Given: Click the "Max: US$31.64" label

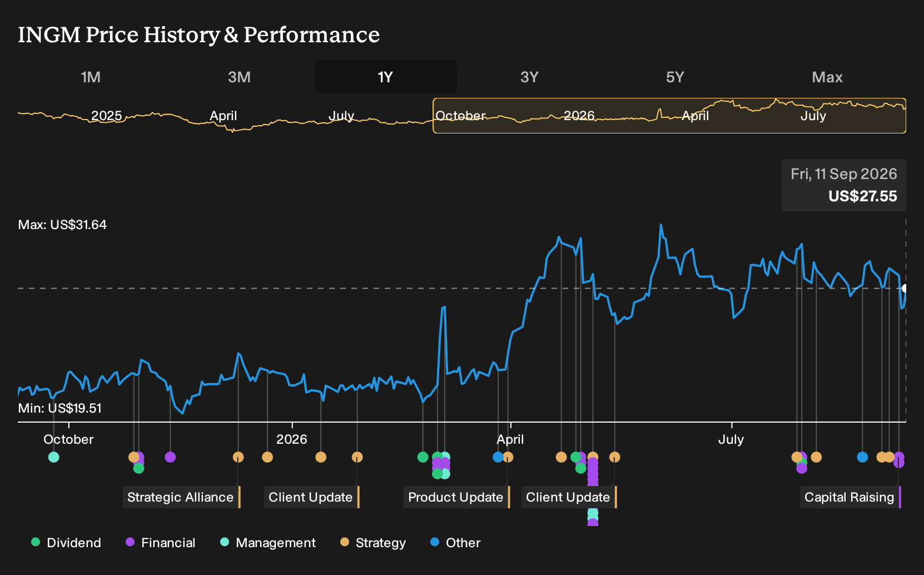Looking at the screenshot, I should (x=62, y=225).
